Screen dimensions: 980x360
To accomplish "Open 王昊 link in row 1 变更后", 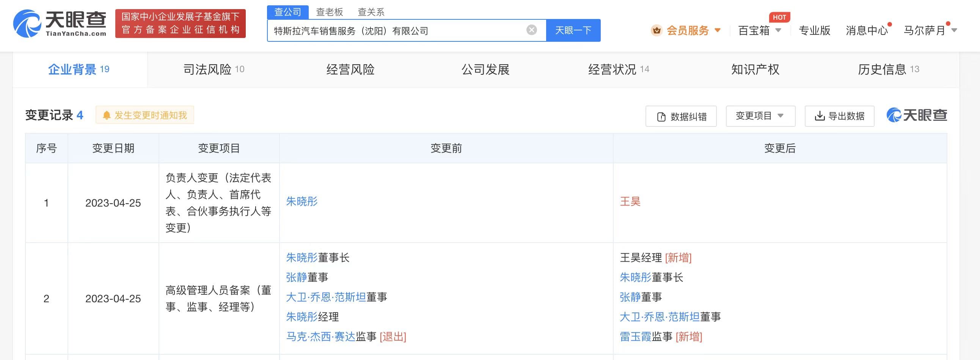I will point(630,201).
